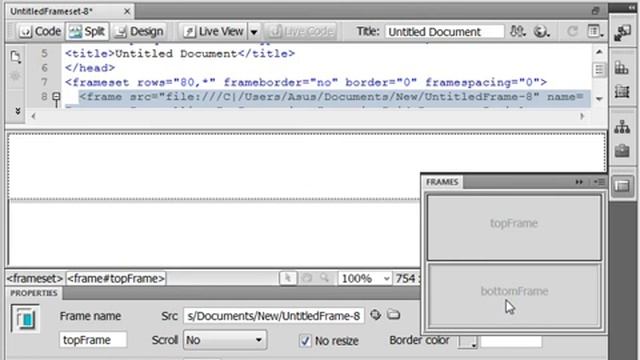Image resolution: width=640 pixels, height=360 pixels.
Task: Click the Insert panel icon in the dock
Action: [x=622, y=33]
